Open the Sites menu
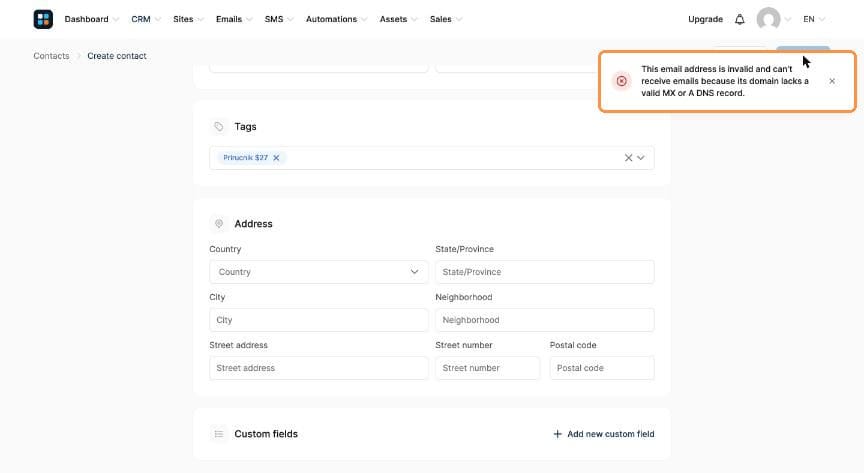 (188, 19)
